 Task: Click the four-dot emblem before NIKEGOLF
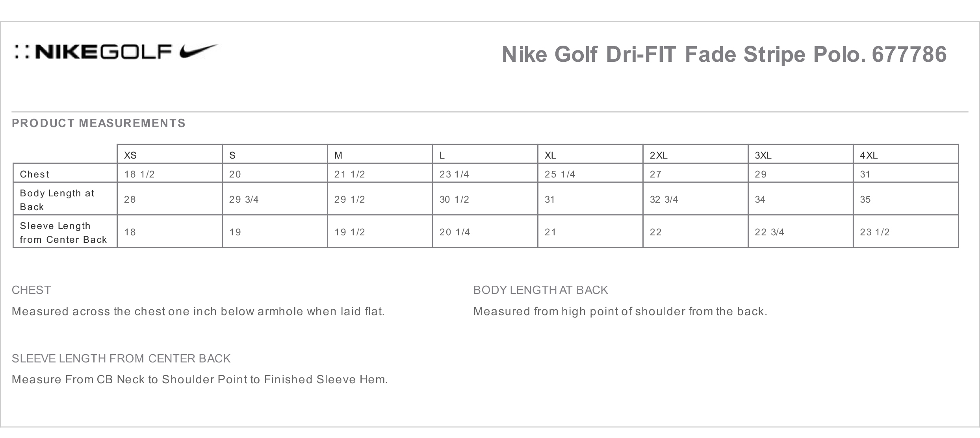22,52
